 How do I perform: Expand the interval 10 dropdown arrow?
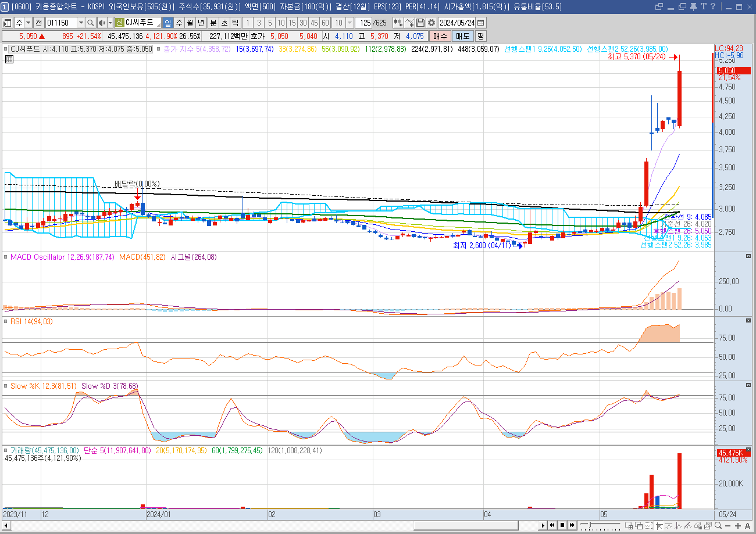tap(350, 23)
